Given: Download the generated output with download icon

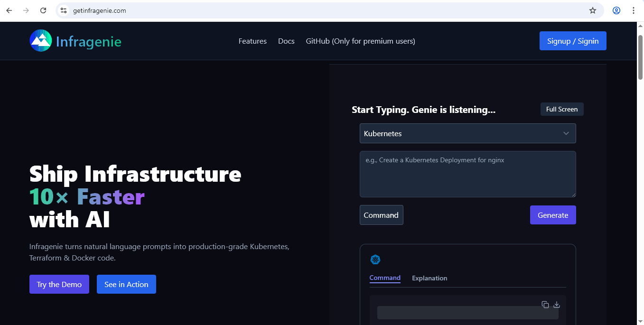Looking at the screenshot, I should [557, 305].
